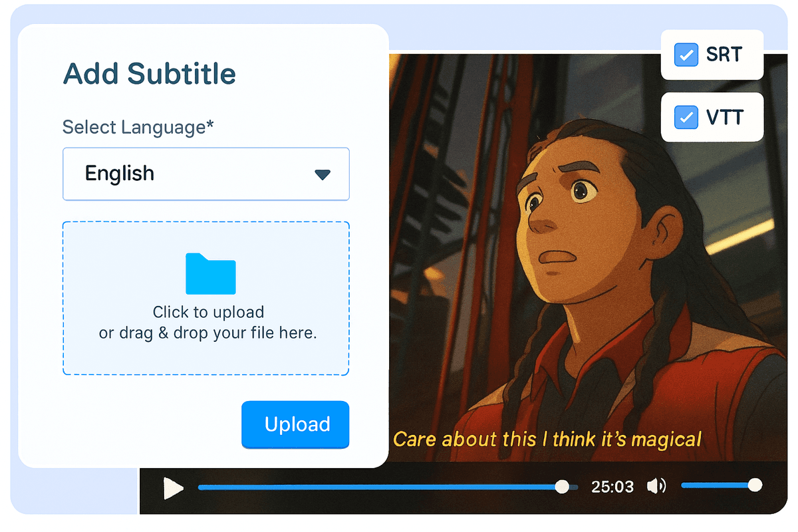Play the video with the play icon

coord(173,489)
